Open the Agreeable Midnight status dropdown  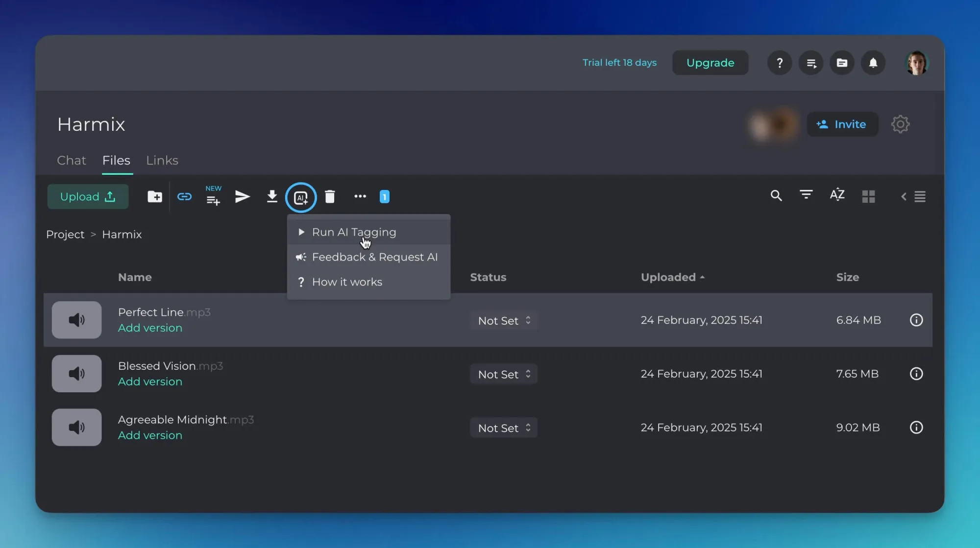click(x=504, y=428)
